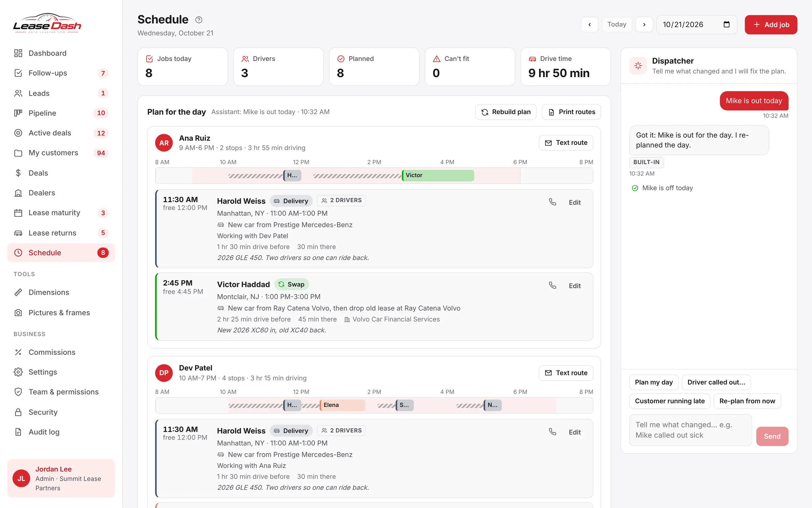
Task: Click the Jobs today stat card
Action: pos(183,67)
